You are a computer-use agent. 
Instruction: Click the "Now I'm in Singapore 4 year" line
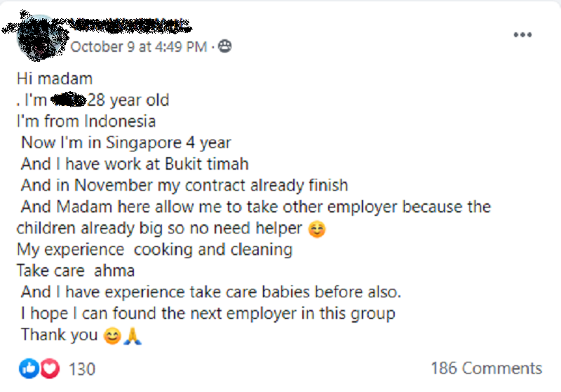click(x=126, y=142)
